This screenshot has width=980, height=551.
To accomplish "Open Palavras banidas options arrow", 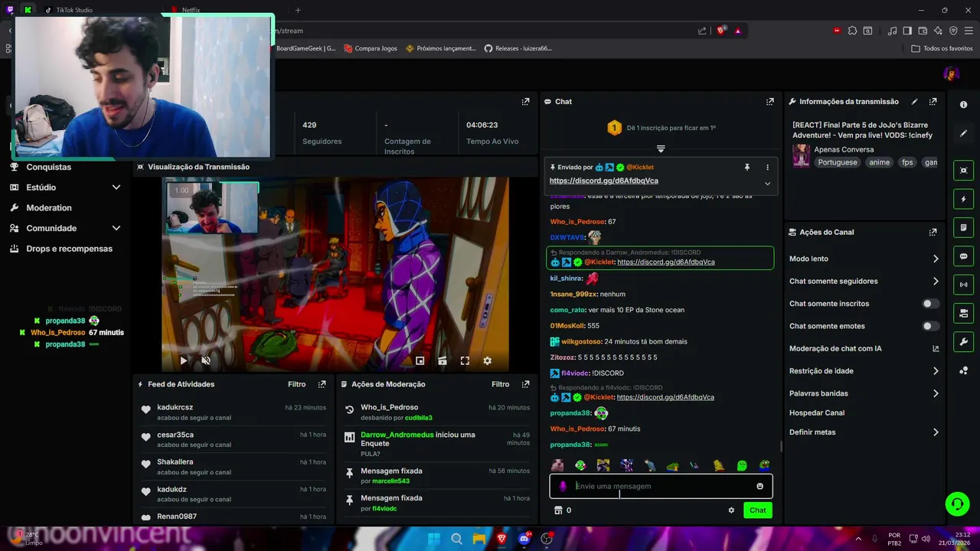I will pyautogui.click(x=936, y=393).
